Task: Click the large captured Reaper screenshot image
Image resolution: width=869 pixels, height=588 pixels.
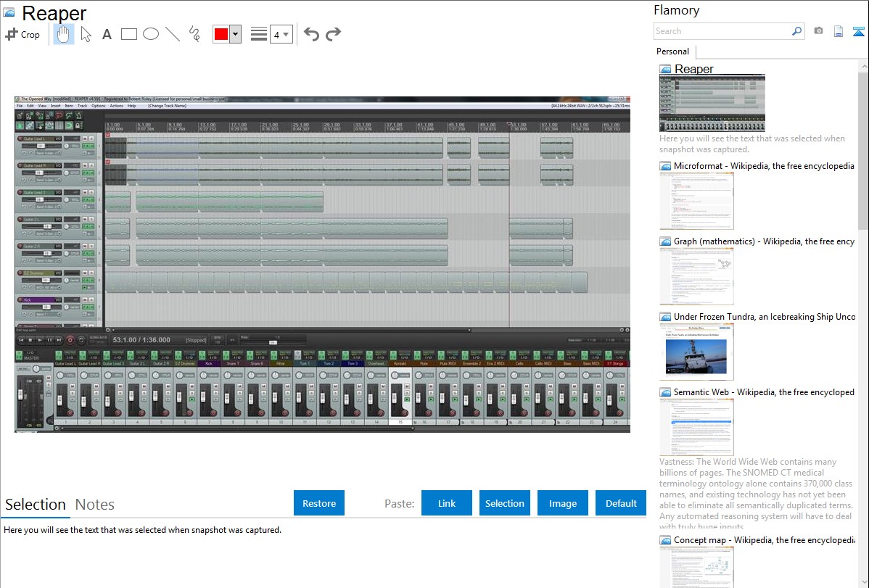Action: click(x=322, y=265)
